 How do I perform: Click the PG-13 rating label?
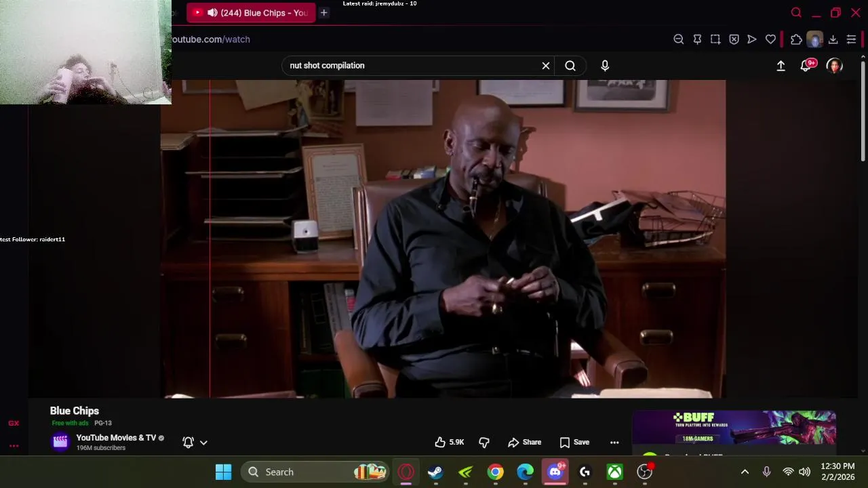click(103, 423)
